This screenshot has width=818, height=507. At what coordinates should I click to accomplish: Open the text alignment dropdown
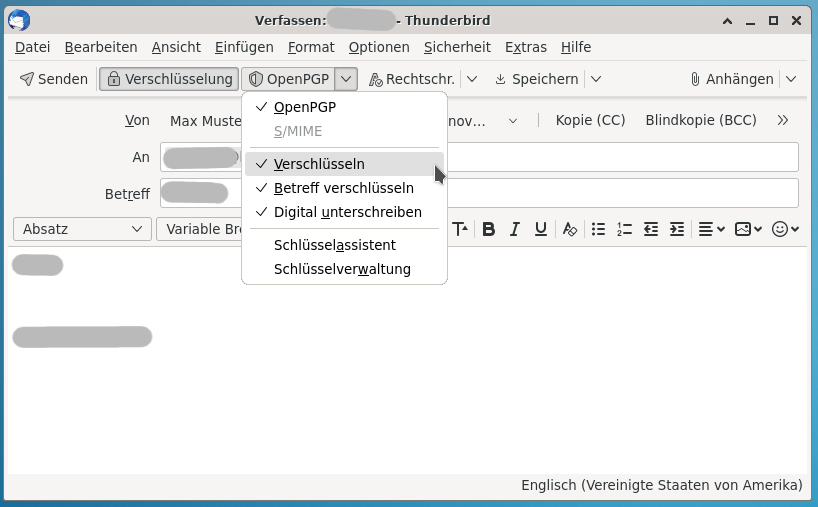(712, 229)
